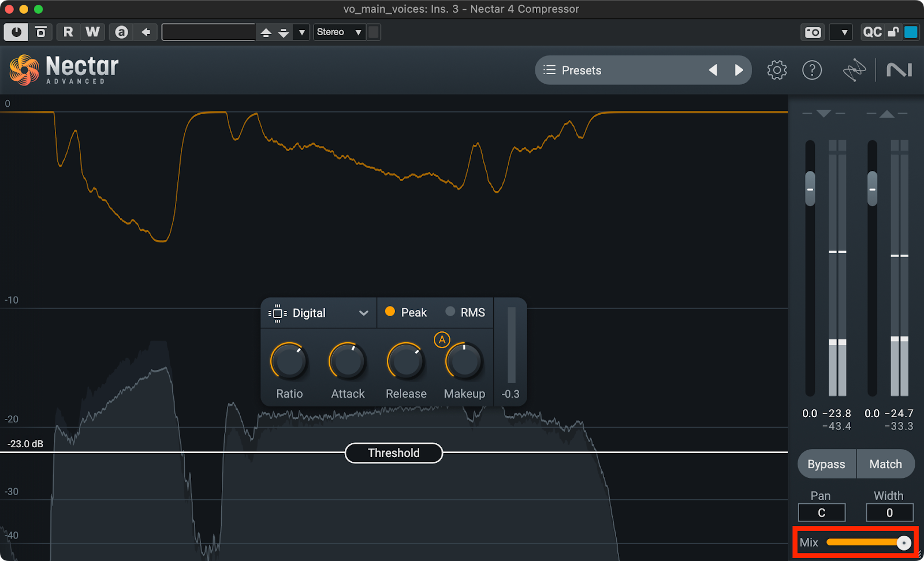924x561 pixels.
Task: Enable Read automation (R) button
Action: click(68, 32)
